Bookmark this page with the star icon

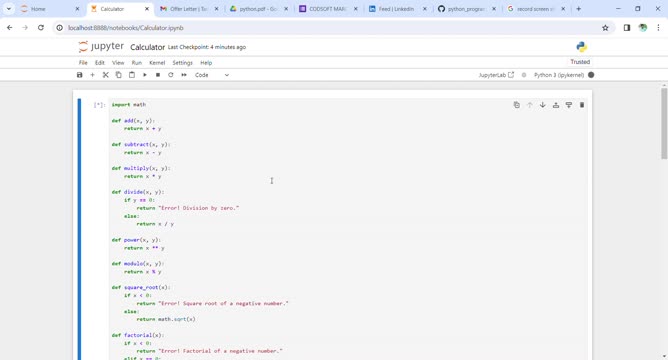605,28
